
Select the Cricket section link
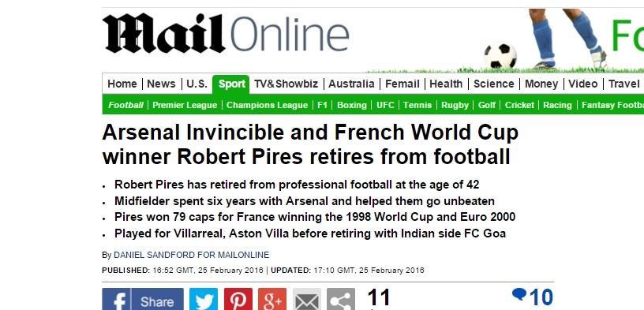coord(519,105)
